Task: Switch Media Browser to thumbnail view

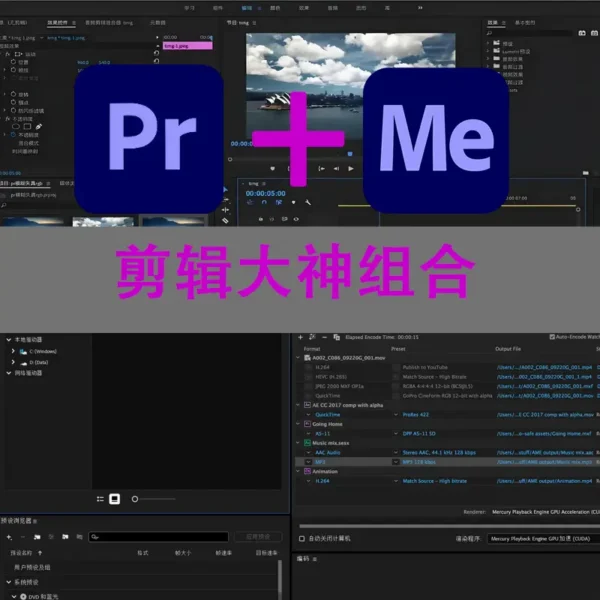Action: [114, 499]
